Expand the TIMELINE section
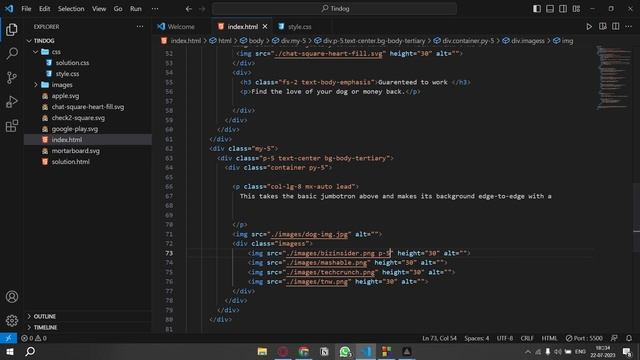 coord(45,327)
